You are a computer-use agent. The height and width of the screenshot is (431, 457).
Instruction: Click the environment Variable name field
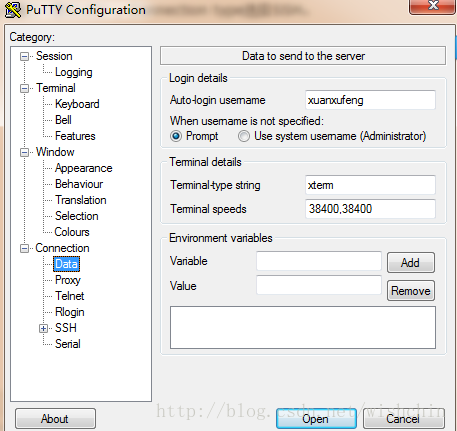click(319, 261)
